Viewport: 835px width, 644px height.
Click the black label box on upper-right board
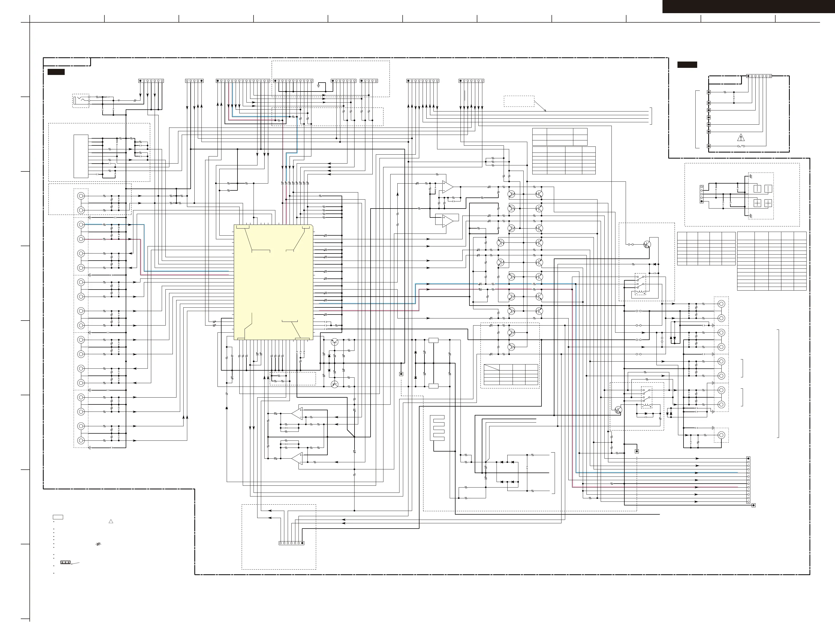pos(687,65)
